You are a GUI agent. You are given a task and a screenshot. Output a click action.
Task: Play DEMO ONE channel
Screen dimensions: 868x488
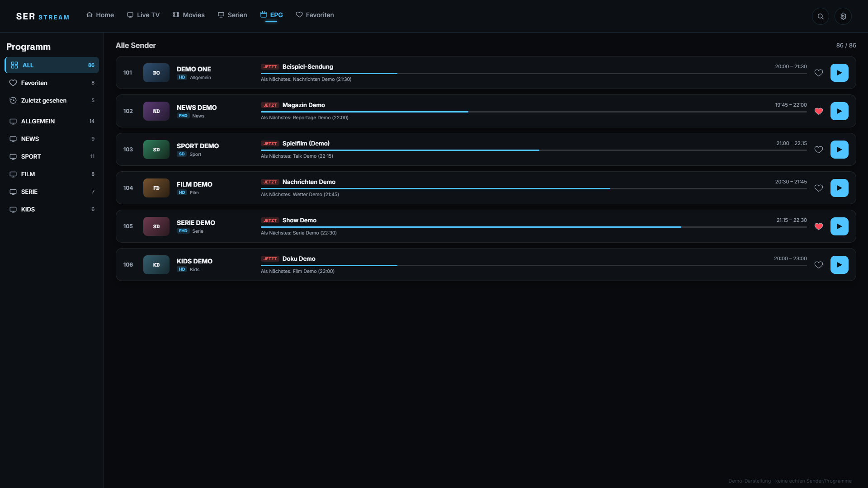(840, 73)
